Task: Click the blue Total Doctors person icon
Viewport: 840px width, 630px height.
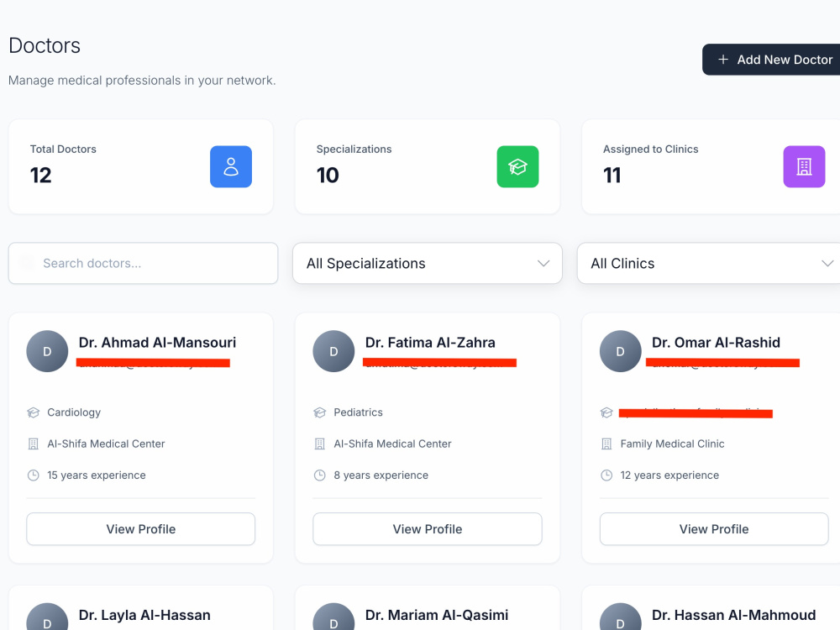Action: point(231,166)
